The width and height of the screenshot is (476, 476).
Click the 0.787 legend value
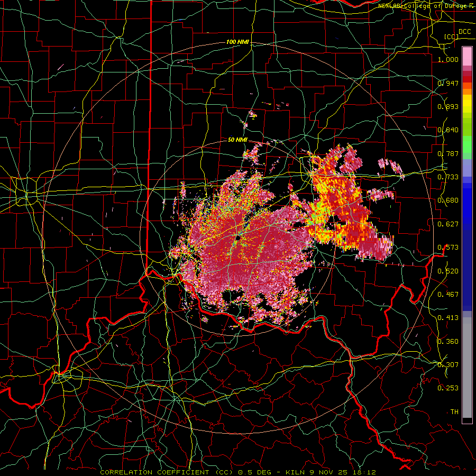click(x=448, y=153)
